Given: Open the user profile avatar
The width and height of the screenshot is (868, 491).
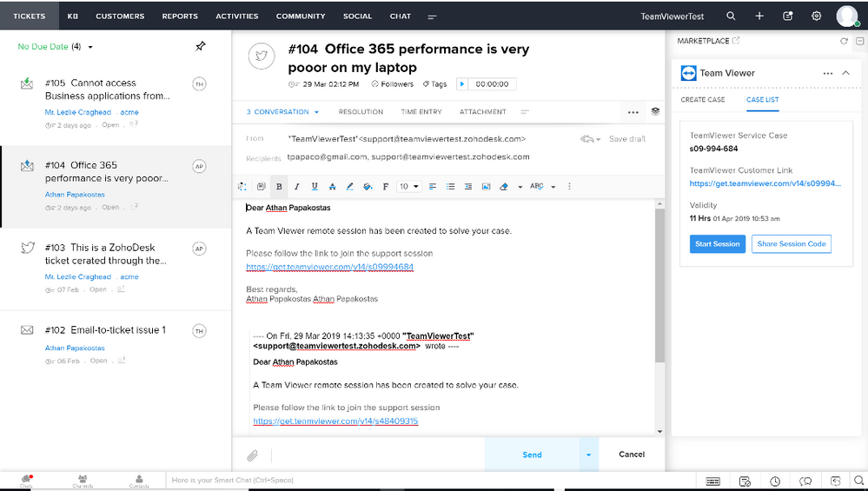Looking at the screenshot, I should click(x=847, y=16).
